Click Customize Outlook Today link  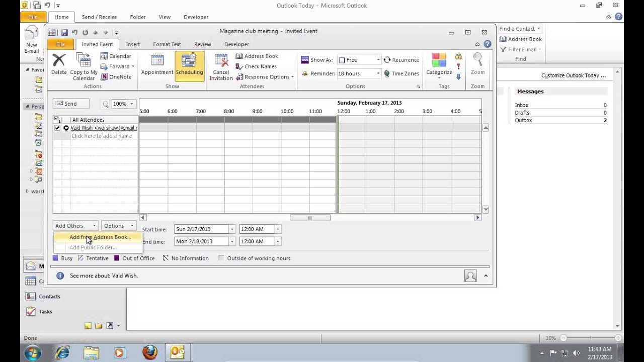point(574,75)
